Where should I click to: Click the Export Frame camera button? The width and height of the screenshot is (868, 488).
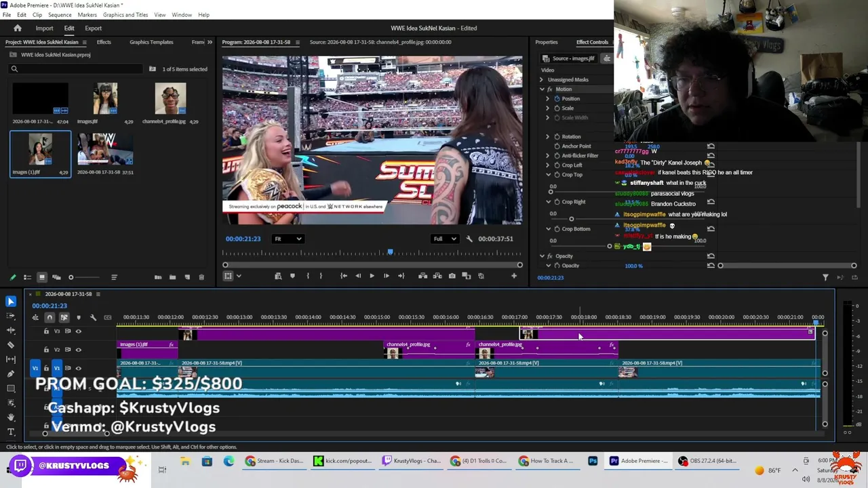[452, 276]
